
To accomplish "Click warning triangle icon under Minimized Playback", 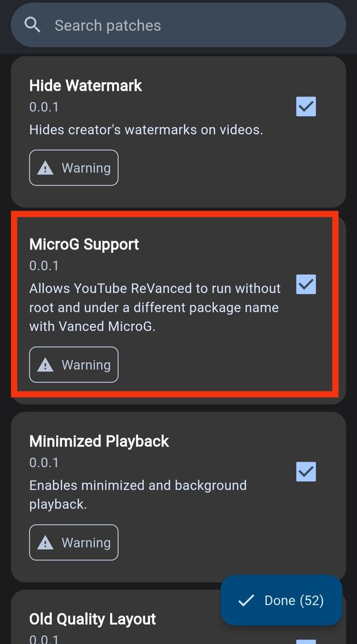I will [x=45, y=543].
